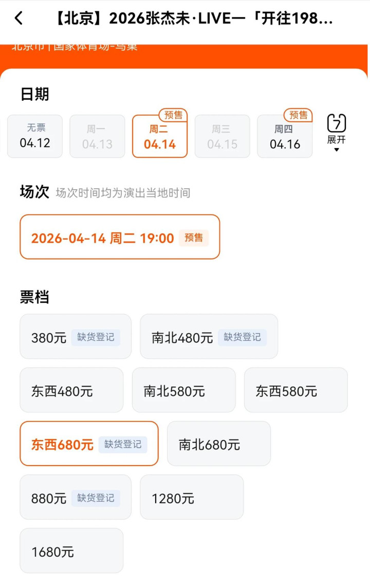Select the 2026-04-14 19:00 session
Screen dimensions: 370x588
(x=120, y=237)
